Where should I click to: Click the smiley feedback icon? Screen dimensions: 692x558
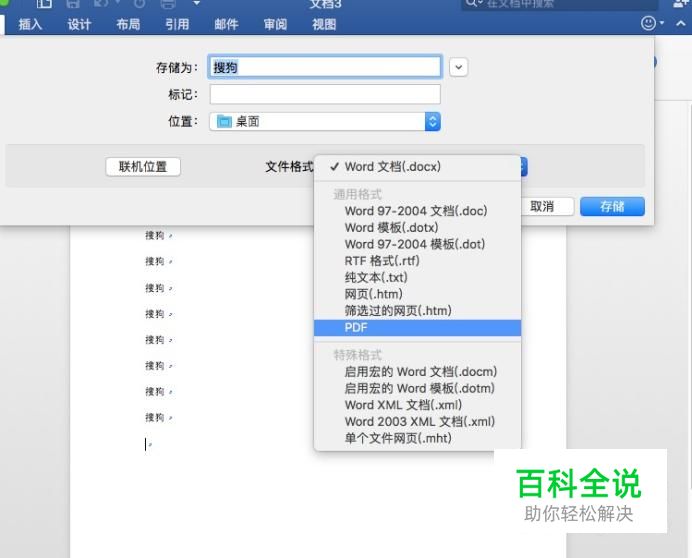[x=648, y=23]
